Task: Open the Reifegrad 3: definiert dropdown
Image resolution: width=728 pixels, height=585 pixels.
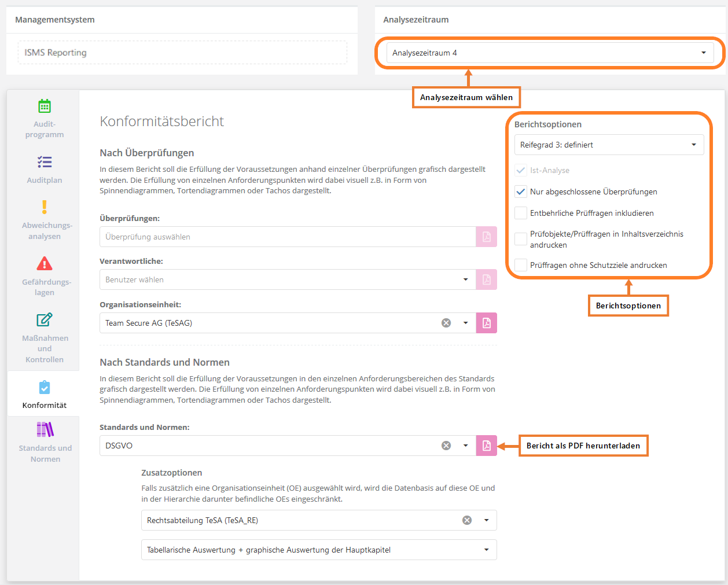Action: point(693,145)
